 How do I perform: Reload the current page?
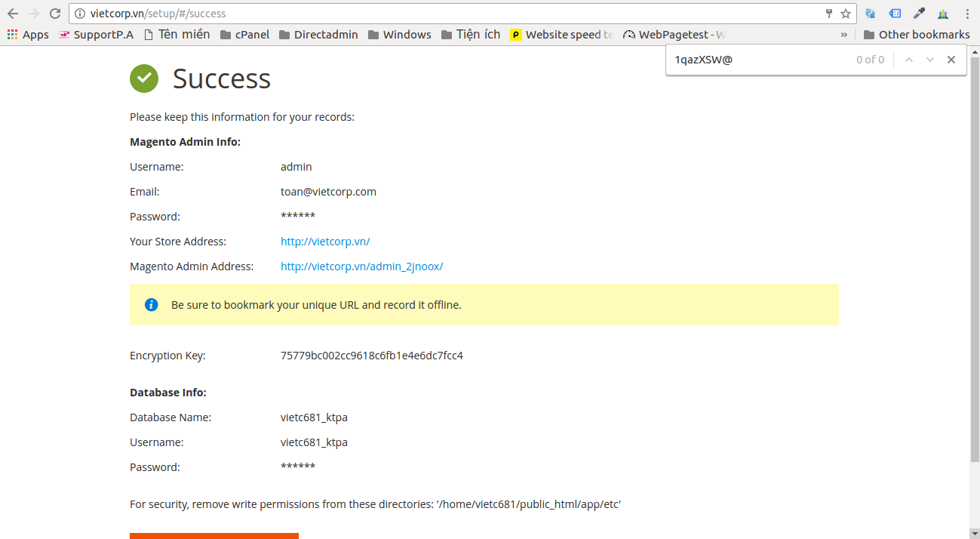click(55, 14)
